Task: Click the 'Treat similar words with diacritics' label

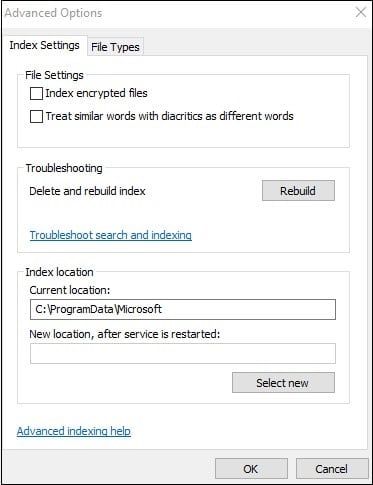Action: [x=169, y=116]
